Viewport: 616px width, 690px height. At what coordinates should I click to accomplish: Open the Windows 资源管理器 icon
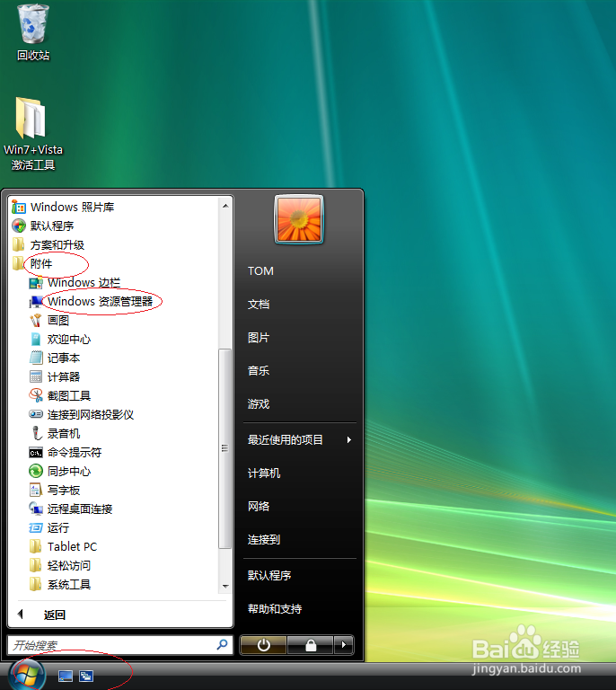36,302
